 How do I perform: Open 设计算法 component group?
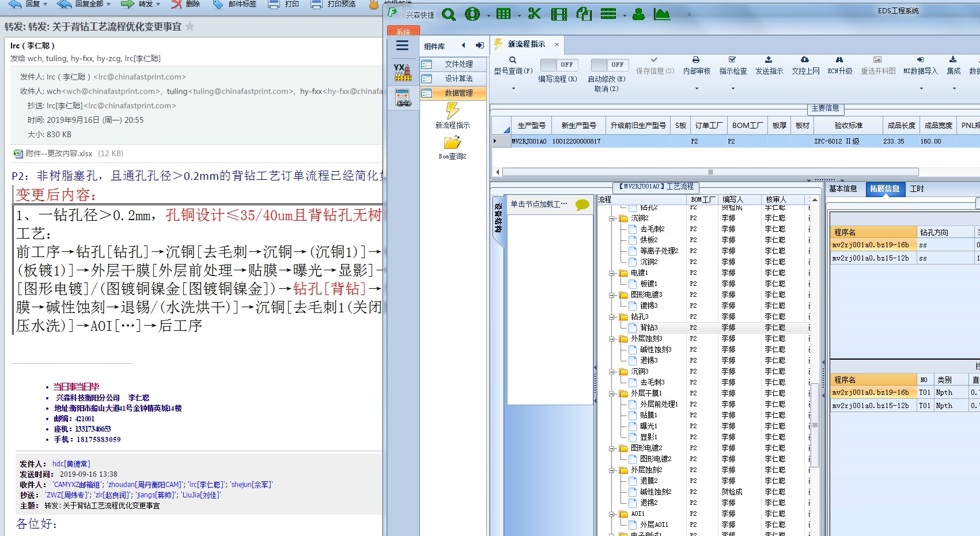coord(453,78)
